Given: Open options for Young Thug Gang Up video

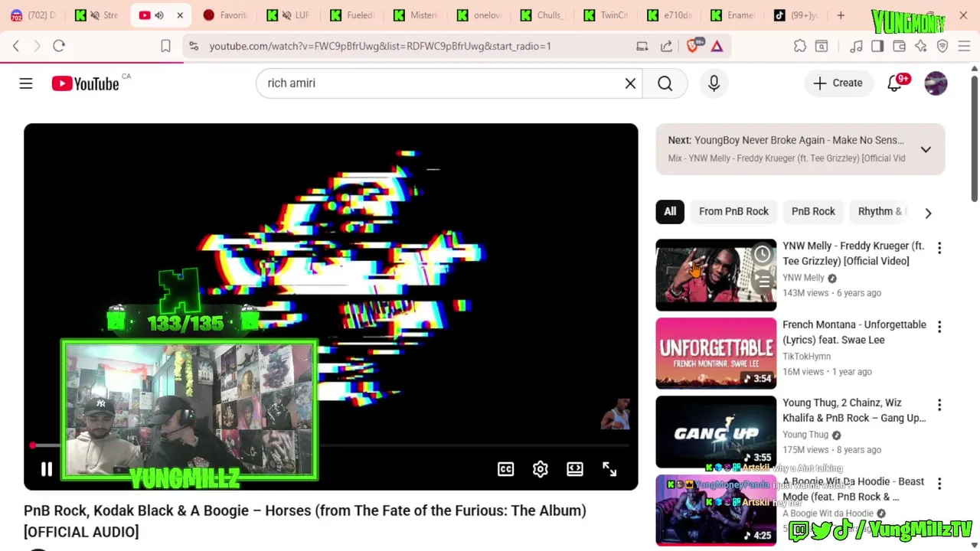Looking at the screenshot, I should click(939, 405).
